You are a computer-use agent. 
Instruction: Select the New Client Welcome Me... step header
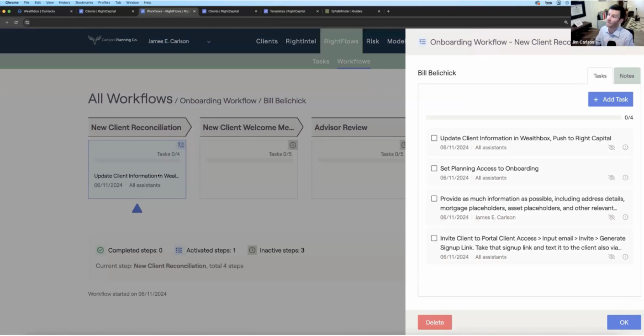pos(251,127)
